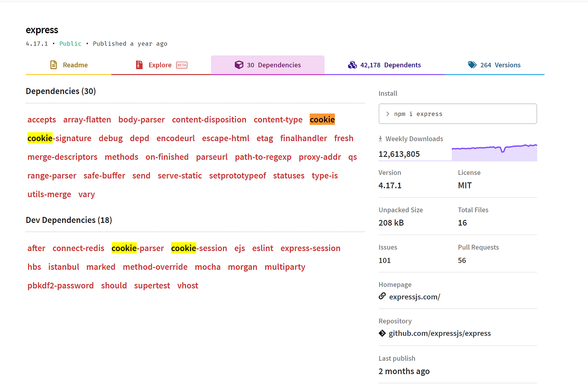Screen dimensions: 588x391
Task: Open the cookie-signature dependency
Action: click(59, 138)
